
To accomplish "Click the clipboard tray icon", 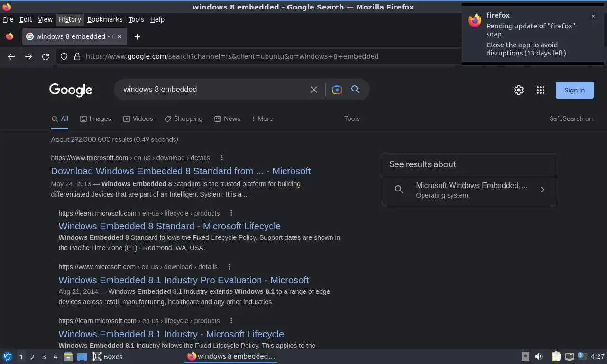I will pyautogui.click(x=556, y=356).
